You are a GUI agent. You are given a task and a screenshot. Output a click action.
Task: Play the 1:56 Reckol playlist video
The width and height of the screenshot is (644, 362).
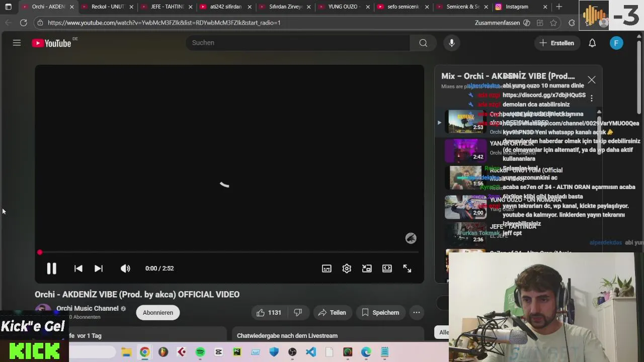tap(466, 177)
